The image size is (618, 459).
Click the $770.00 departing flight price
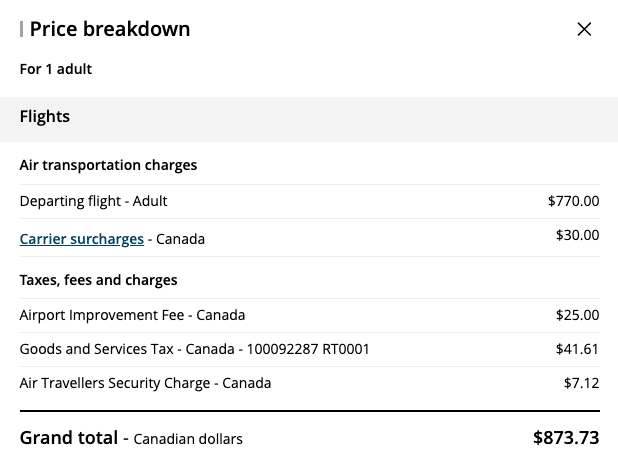point(573,201)
